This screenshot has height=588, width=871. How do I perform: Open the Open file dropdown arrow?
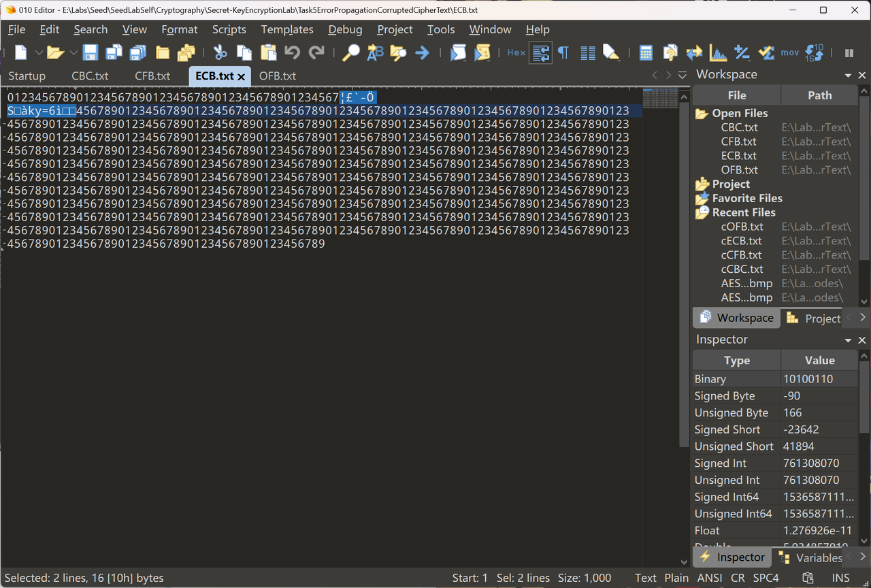coord(73,52)
